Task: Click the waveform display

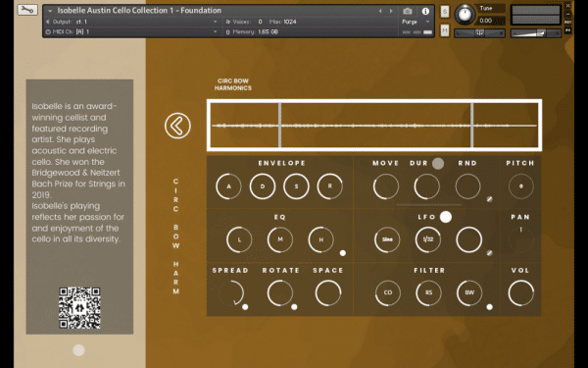Action: pyautogui.click(x=374, y=125)
